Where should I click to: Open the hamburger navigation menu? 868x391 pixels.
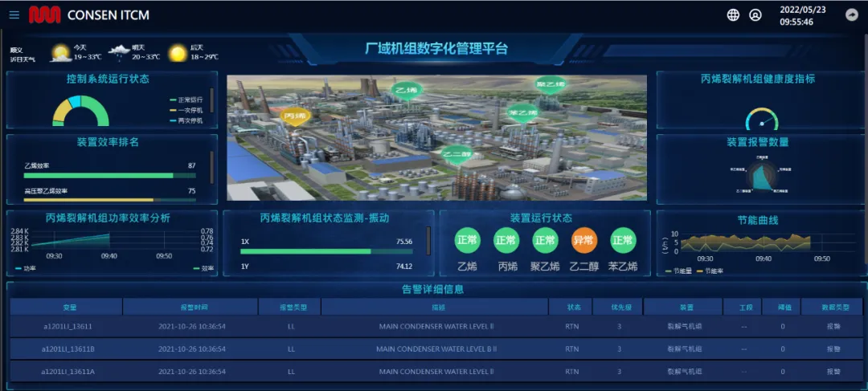click(x=14, y=15)
